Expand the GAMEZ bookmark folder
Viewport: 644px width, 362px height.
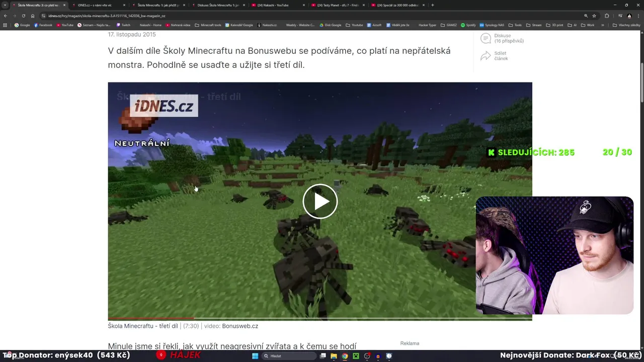click(449, 25)
